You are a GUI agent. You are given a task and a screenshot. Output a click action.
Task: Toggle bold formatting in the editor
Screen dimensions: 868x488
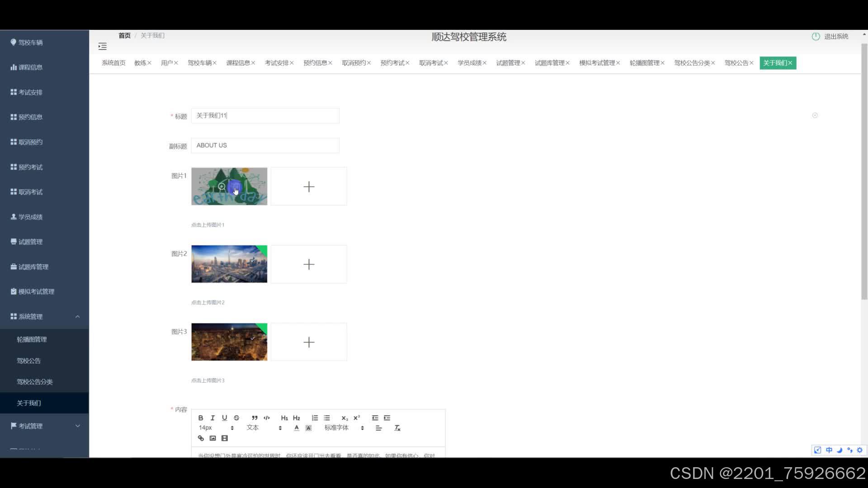pos(201,418)
